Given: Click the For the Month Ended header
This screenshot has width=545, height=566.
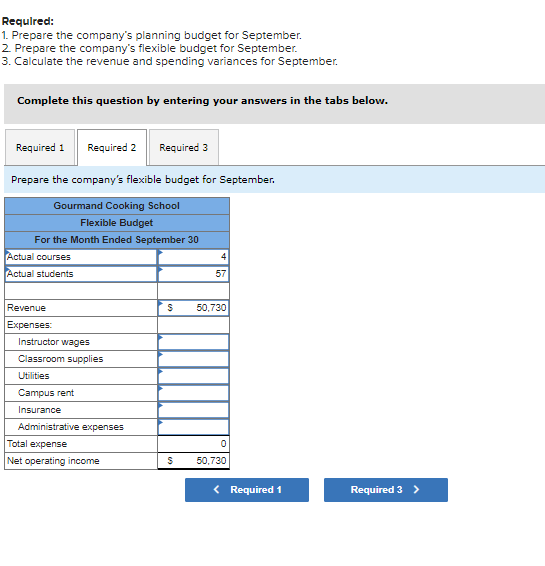Looking at the screenshot, I should point(117,240).
